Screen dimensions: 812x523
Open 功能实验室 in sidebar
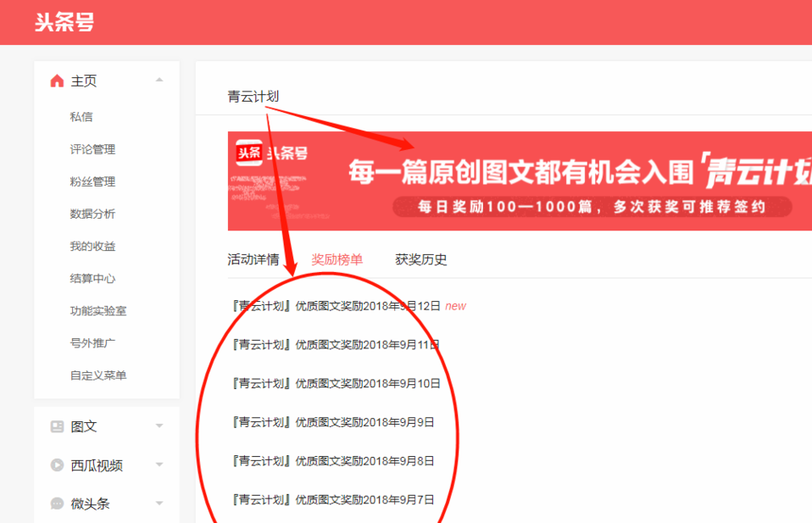coord(98,311)
